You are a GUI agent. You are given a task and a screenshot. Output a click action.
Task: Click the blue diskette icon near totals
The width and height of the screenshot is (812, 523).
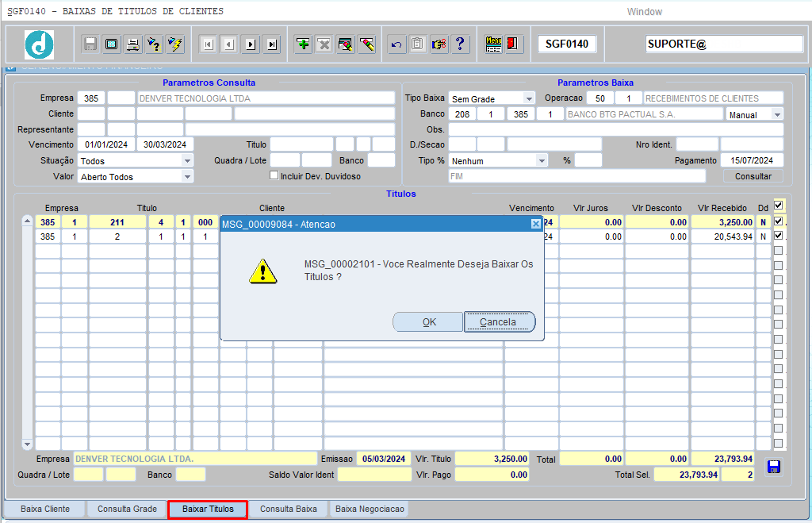(774, 467)
